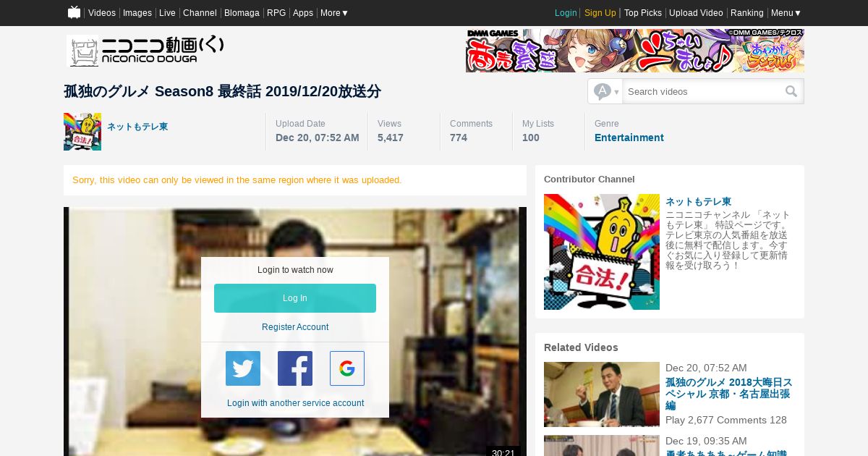Open RPG in the top navigation
Image resolution: width=868 pixels, height=456 pixels.
[x=276, y=13]
